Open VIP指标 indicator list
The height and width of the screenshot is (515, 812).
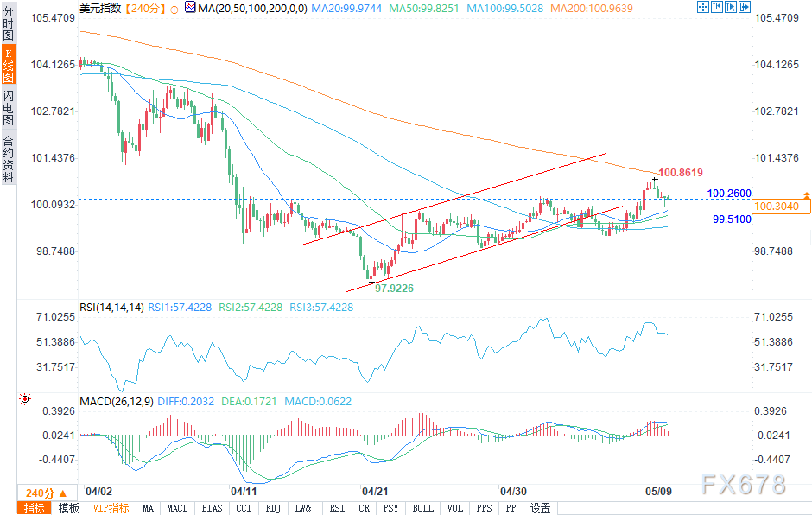point(111,508)
